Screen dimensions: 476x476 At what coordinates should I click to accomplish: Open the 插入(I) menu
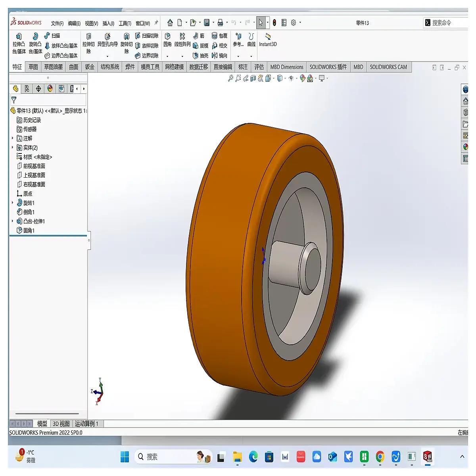pos(108,23)
